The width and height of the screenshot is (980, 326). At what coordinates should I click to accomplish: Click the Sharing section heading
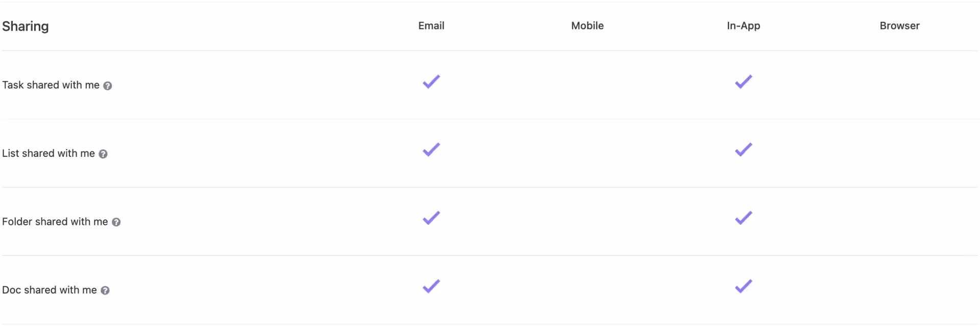[x=26, y=26]
